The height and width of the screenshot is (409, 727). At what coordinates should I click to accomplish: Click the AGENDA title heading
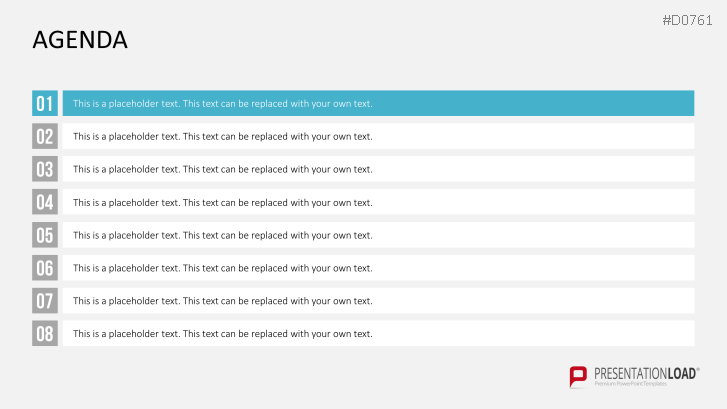(x=80, y=40)
